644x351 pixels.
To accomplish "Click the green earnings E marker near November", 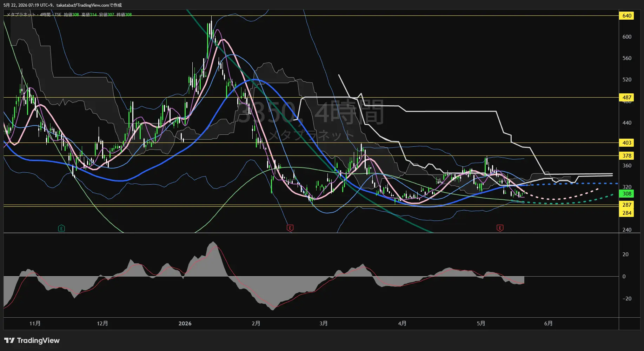I will tap(61, 229).
